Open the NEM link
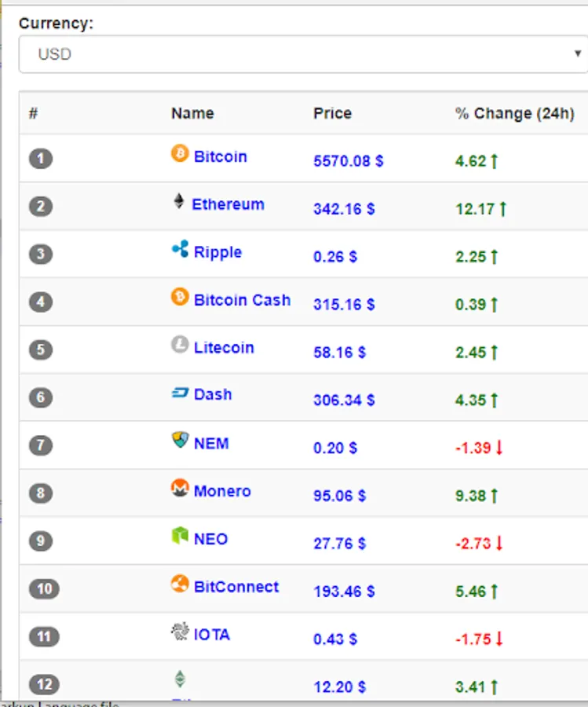The width and height of the screenshot is (588, 707). (211, 443)
